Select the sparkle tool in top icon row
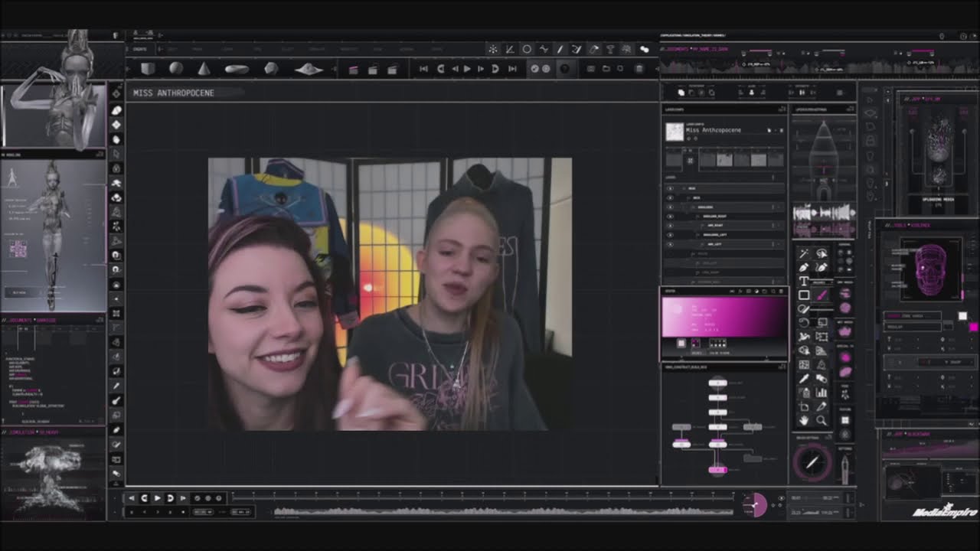 point(493,49)
